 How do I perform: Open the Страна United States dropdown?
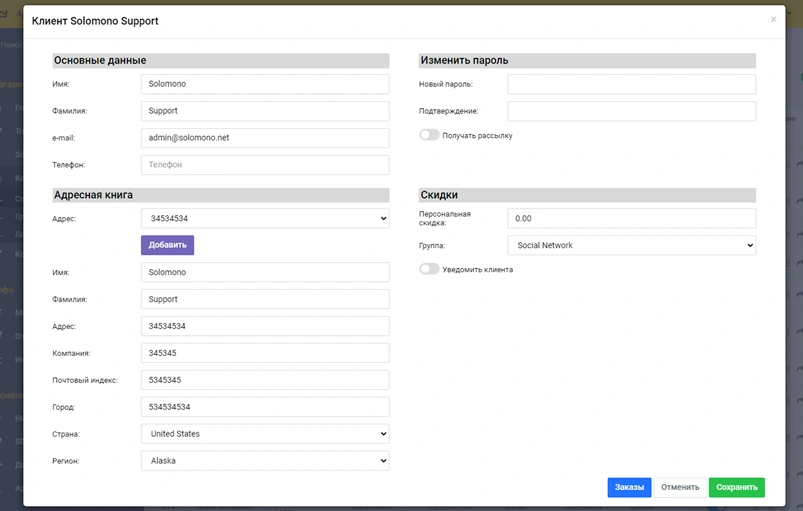coord(265,434)
